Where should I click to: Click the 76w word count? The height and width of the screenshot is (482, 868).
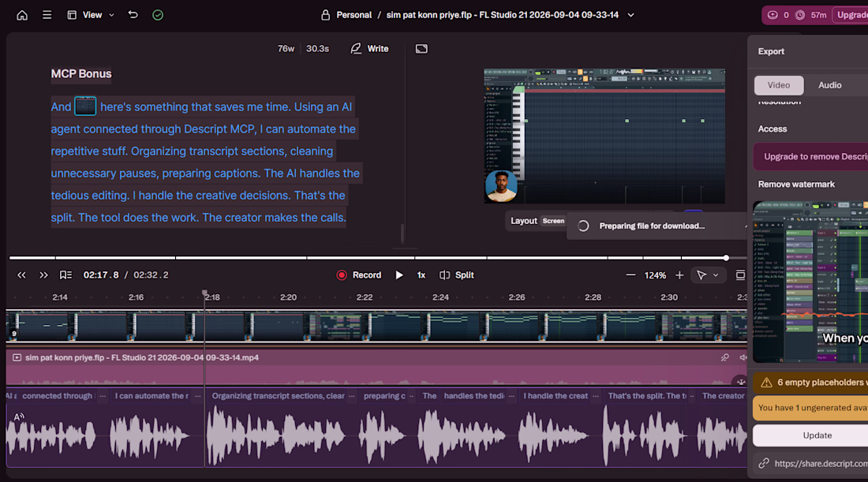286,49
